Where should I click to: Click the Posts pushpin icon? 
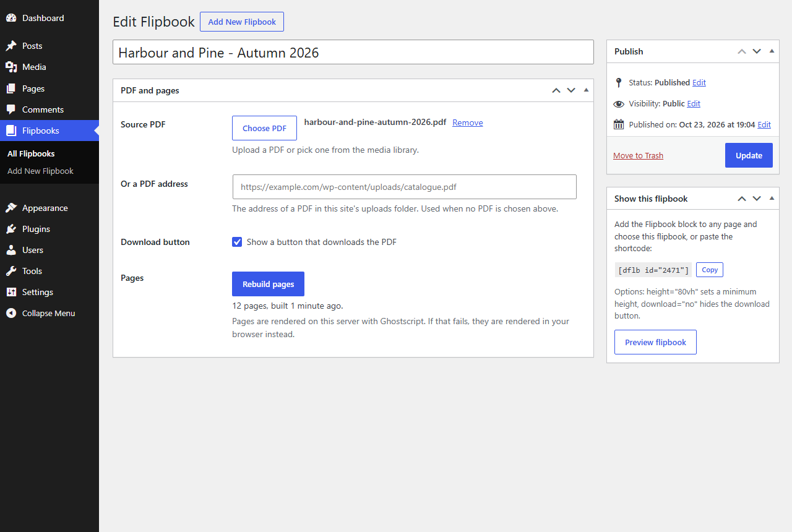point(11,46)
